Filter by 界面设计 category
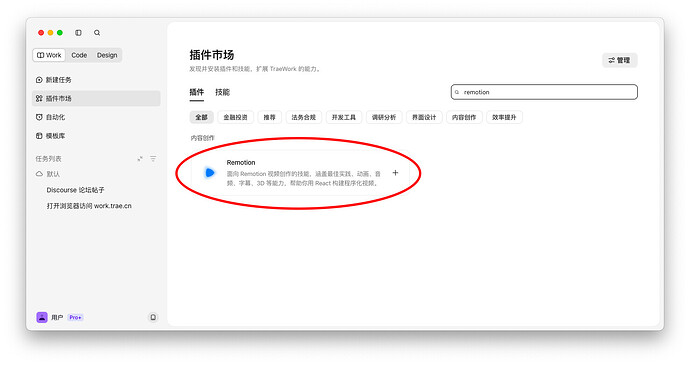This screenshot has width=690, height=365. point(424,117)
